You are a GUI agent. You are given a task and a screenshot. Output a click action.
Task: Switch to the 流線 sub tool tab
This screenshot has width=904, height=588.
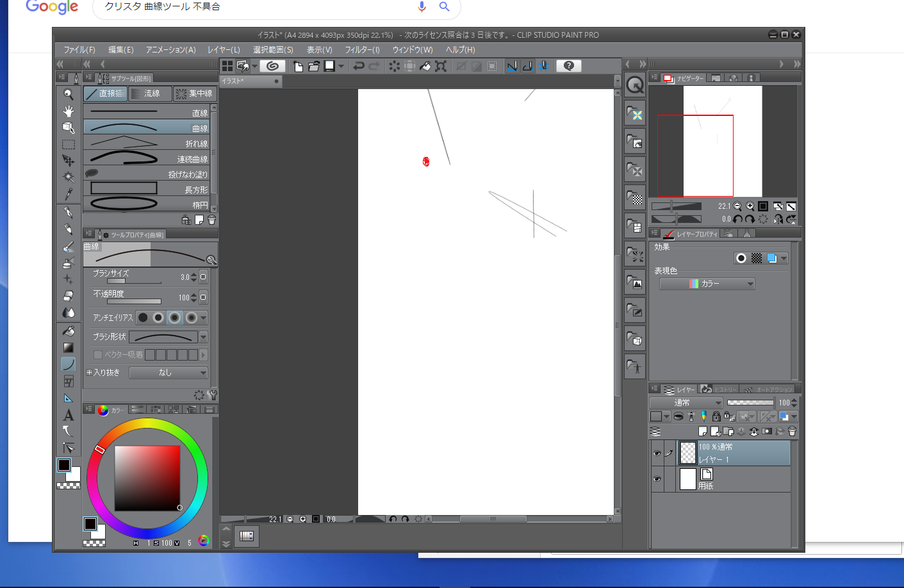tap(151, 94)
